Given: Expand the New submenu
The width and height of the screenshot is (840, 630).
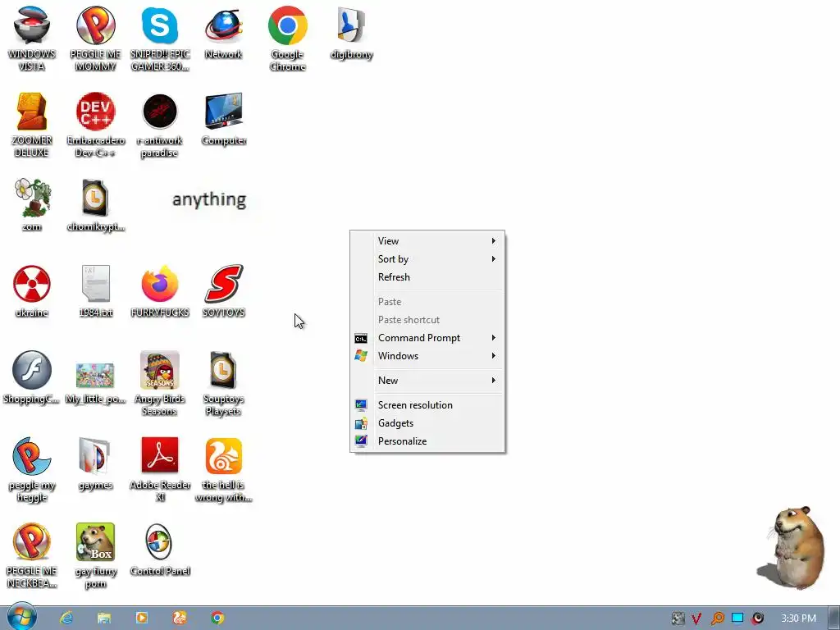Looking at the screenshot, I should pyautogui.click(x=427, y=381).
